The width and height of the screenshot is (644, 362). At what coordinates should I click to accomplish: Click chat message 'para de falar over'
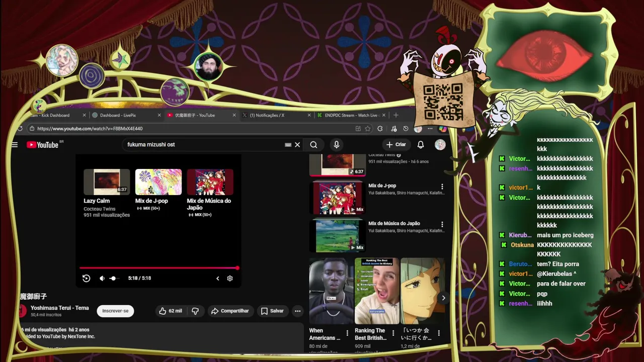click(561, 284)
